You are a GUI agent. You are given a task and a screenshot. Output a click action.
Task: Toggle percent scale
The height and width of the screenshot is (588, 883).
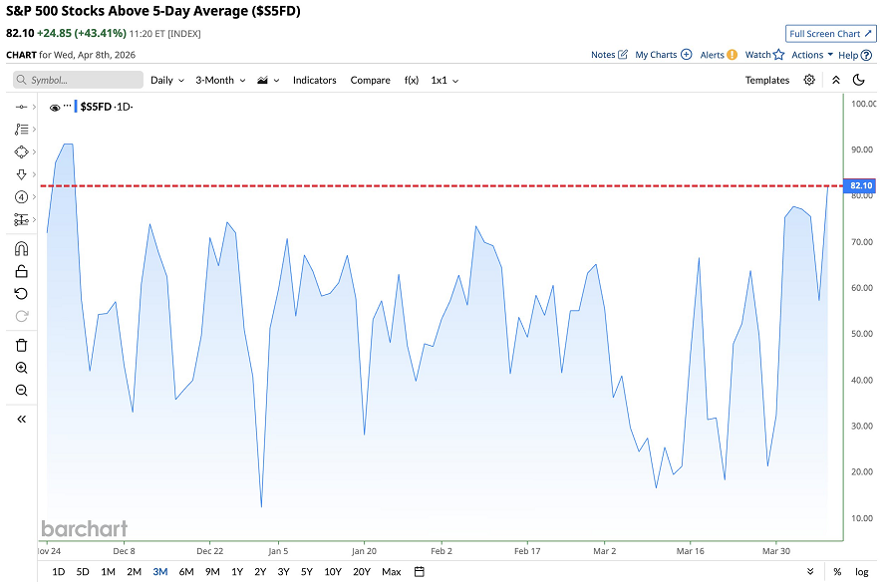click(x=837, y=572)
